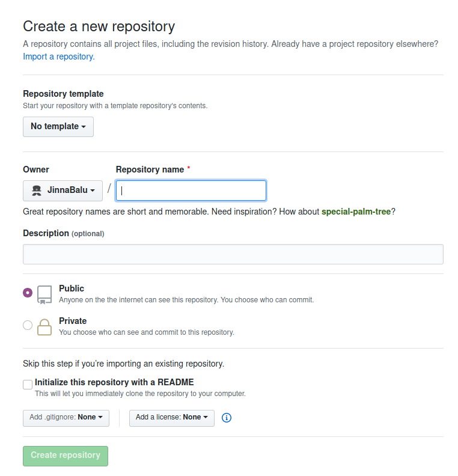Use the special-palm-tree name suggestion
The width and height of the screenshot is (458, 476).
point(356,212)
